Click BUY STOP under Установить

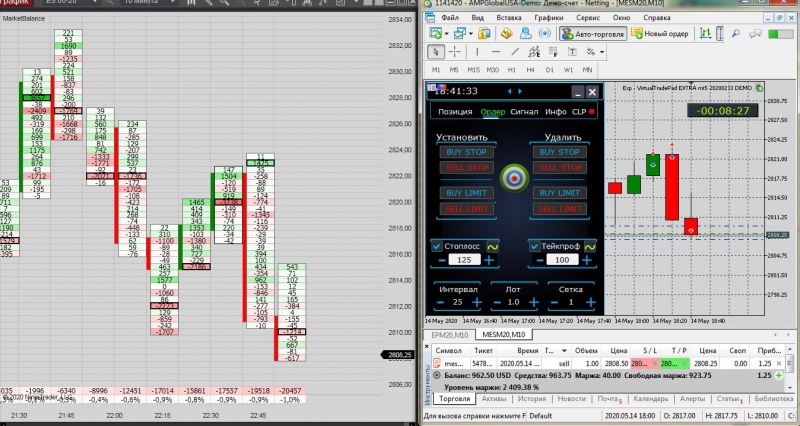point(466,152)
